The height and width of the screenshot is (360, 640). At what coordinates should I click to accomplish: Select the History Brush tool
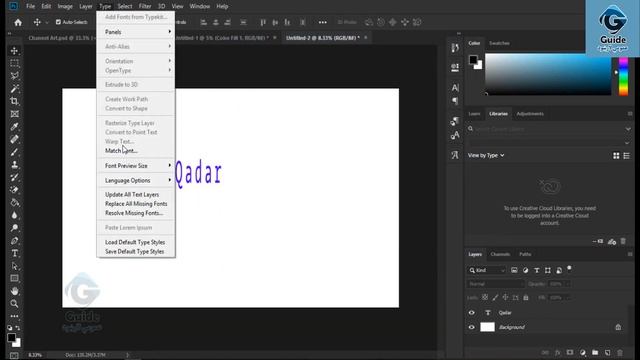14,177
